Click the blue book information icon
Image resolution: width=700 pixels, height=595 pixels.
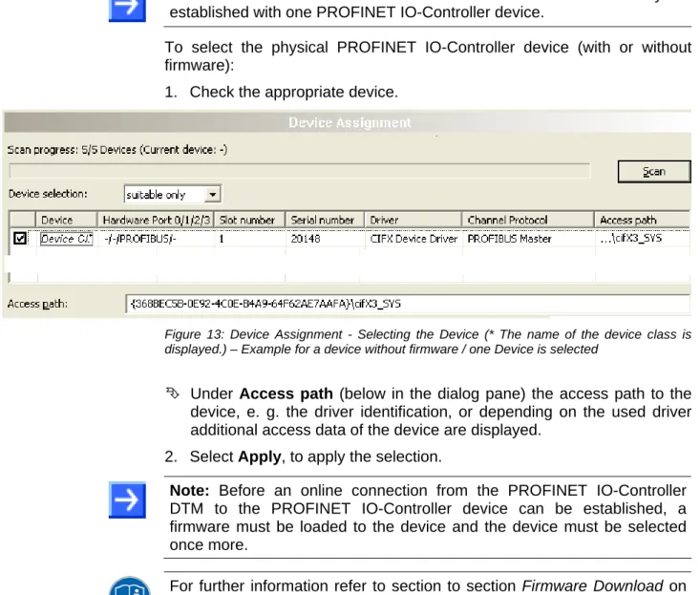tap(130, 586)
